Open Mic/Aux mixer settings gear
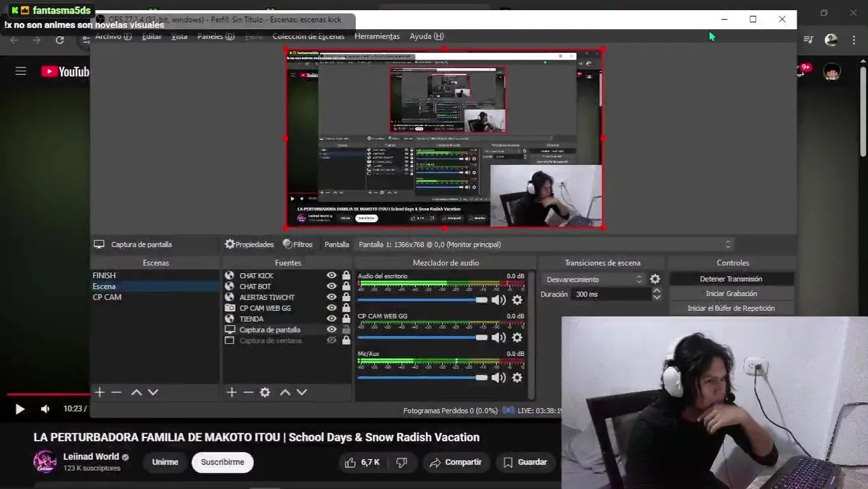The width and height of the screenshot is (868, 489). point(518,378)
